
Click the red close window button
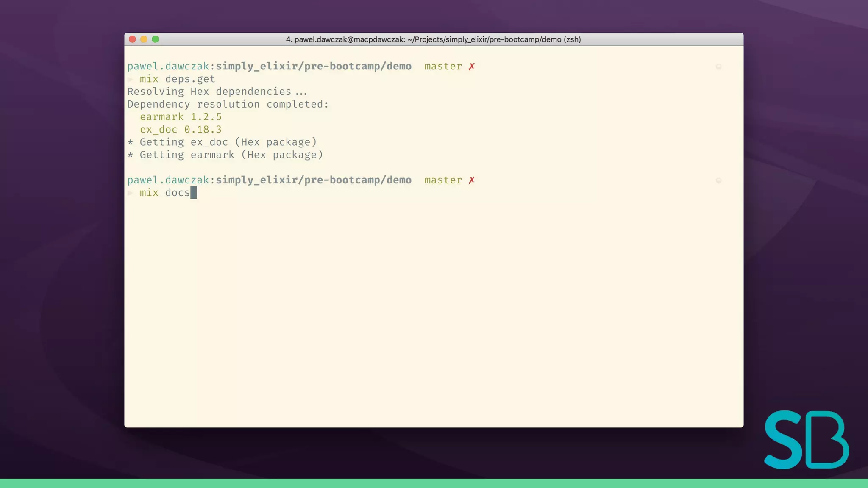(x=132, y=39)
